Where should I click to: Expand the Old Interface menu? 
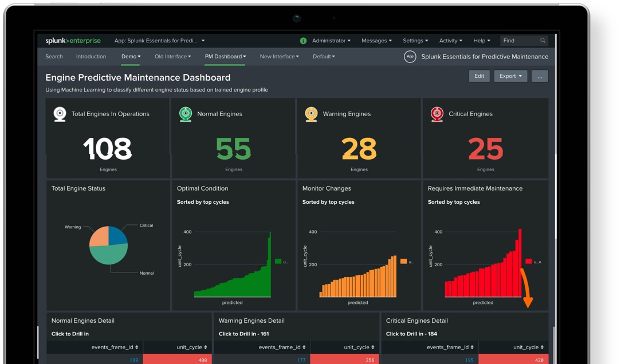coord(172,57)
